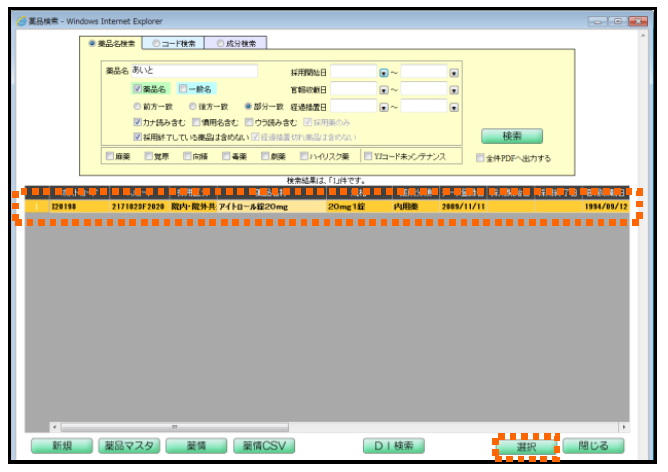
Task: Open the 官報収載日 end date picker
Action: pos(453,90)
